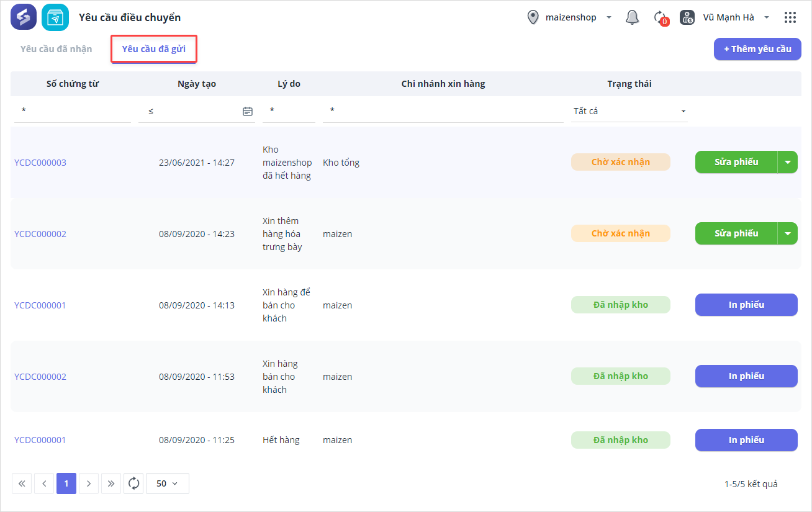Screen dimensions: 812x512
Task: Click the maizenshop branch name
Action: (x=571, y=17)
